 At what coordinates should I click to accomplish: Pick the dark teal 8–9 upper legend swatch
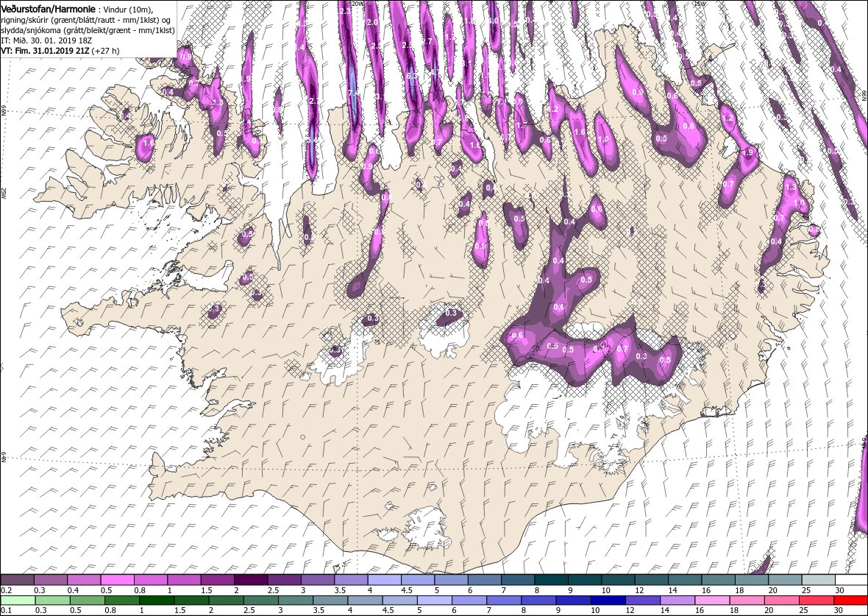(551, 580)
